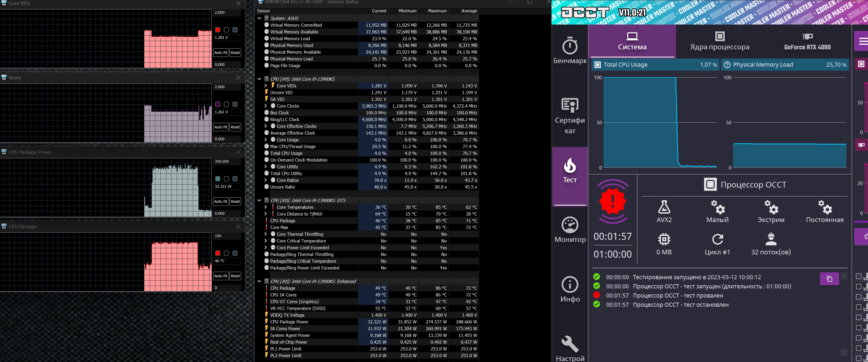Image resolution: width=868 pixels, height=362 pixels.
Task: Click the 300.000 max value field
Action: (227, 161)
